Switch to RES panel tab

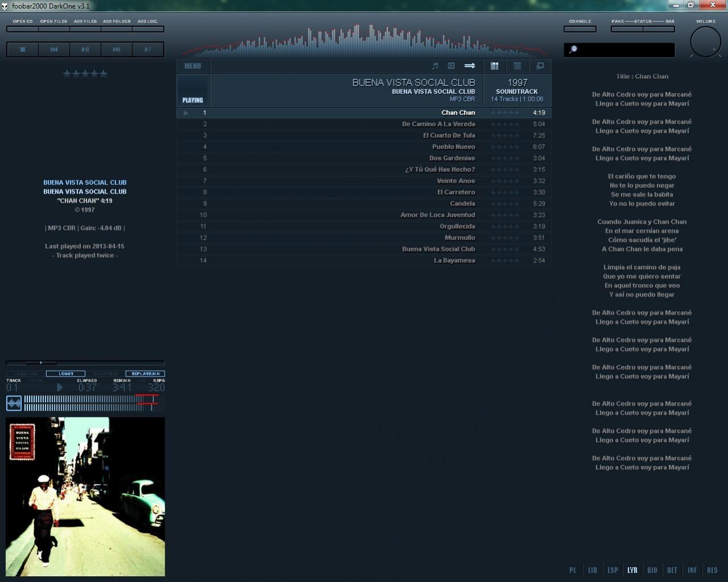click(x=712, y=570)
